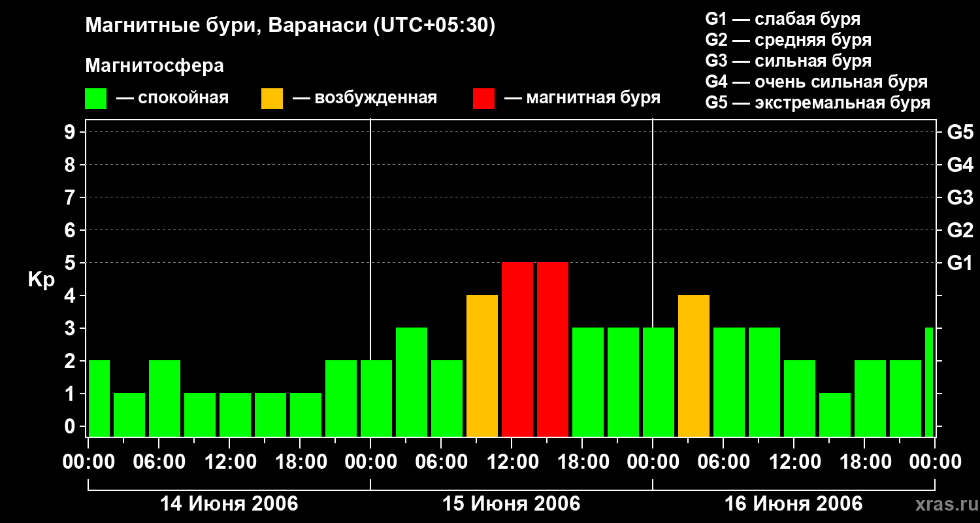Click the yellow Kp 4 bar on 15 June
980x523 pixels.
(482, 366)
